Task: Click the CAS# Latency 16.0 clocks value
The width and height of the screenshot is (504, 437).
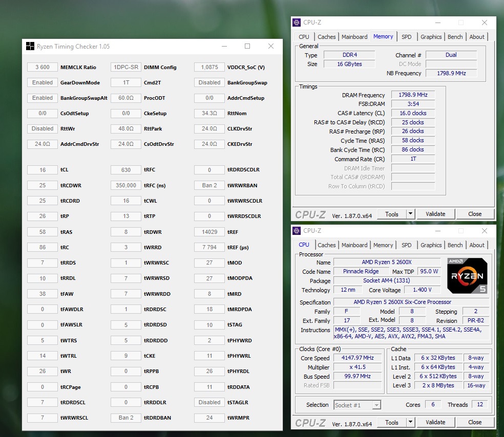Action: pos(413,113)
